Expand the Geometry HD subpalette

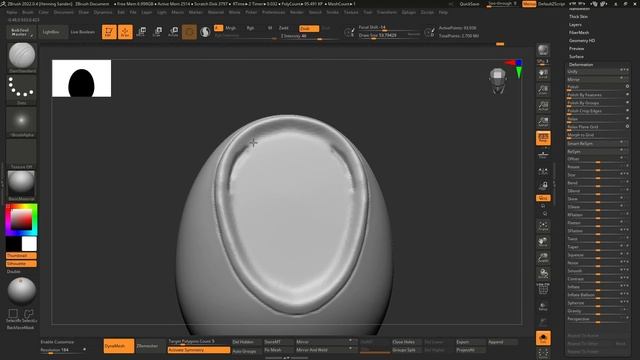pyautogui.click(x=582, y=41)
